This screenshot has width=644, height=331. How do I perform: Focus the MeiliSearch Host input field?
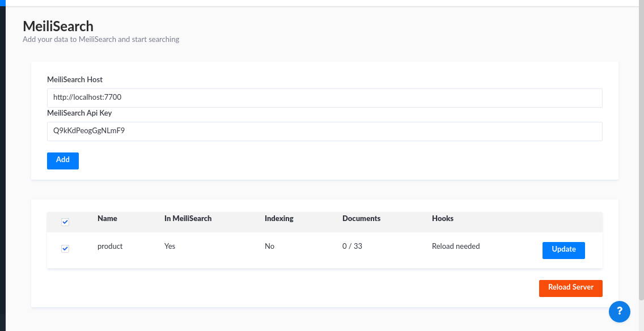[324, 97]
